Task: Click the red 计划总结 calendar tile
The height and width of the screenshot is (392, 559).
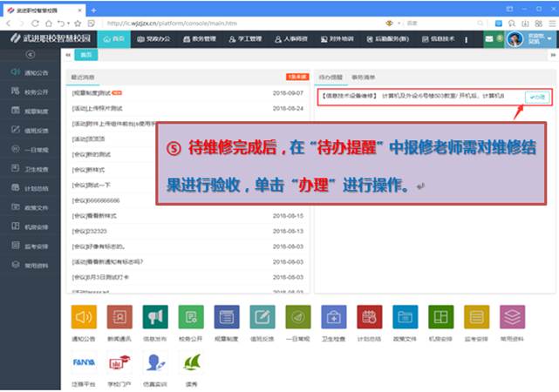Action: tap(370, 316)
